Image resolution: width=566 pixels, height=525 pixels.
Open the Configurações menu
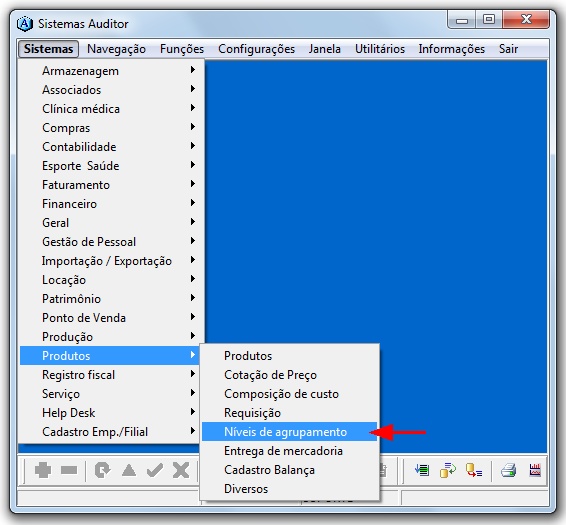pyautogui.click(x=256, y=49)
